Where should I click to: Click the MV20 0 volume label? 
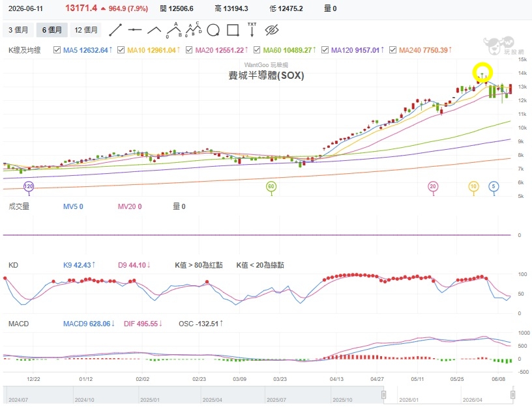(130, 206)
